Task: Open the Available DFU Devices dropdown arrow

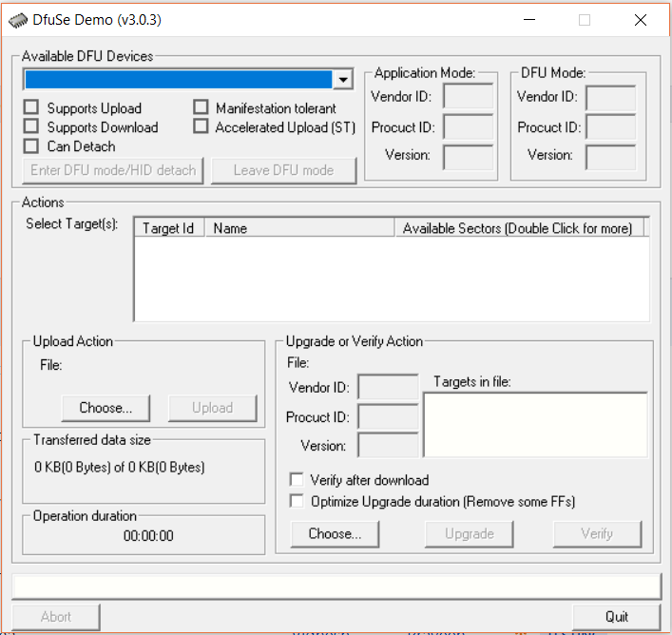Action: [x=343, y=79]
